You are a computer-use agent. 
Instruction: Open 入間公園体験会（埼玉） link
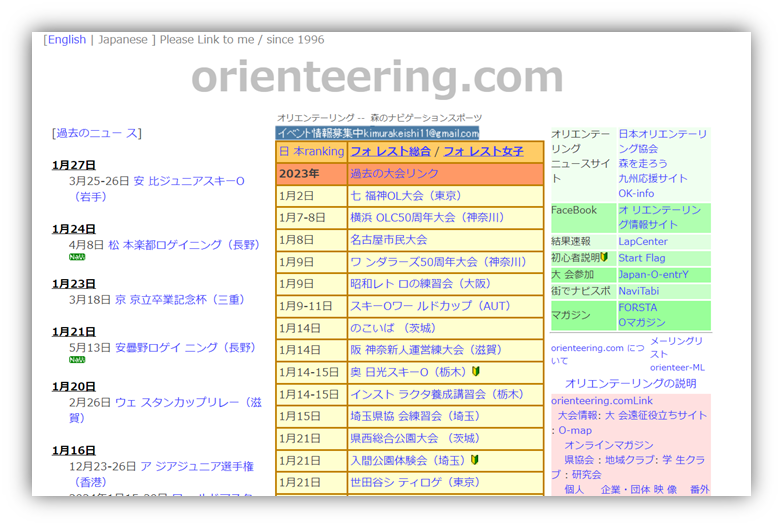click(407, 461)
